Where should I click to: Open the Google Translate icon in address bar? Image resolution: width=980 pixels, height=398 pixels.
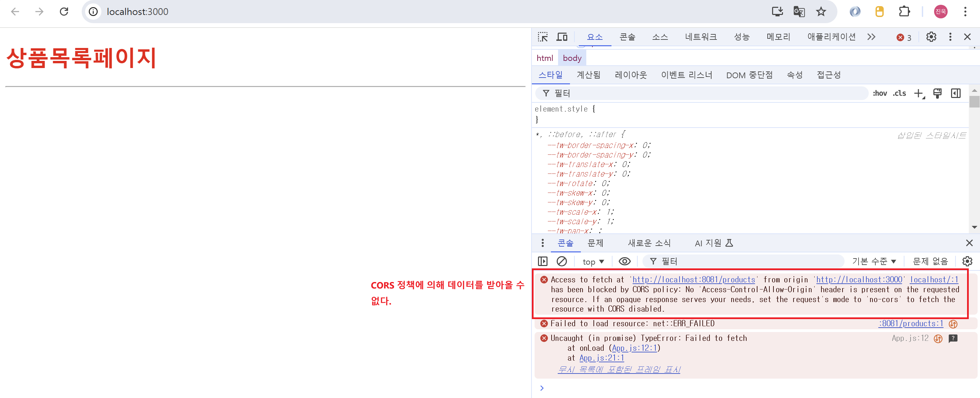[x=799, y=12]
